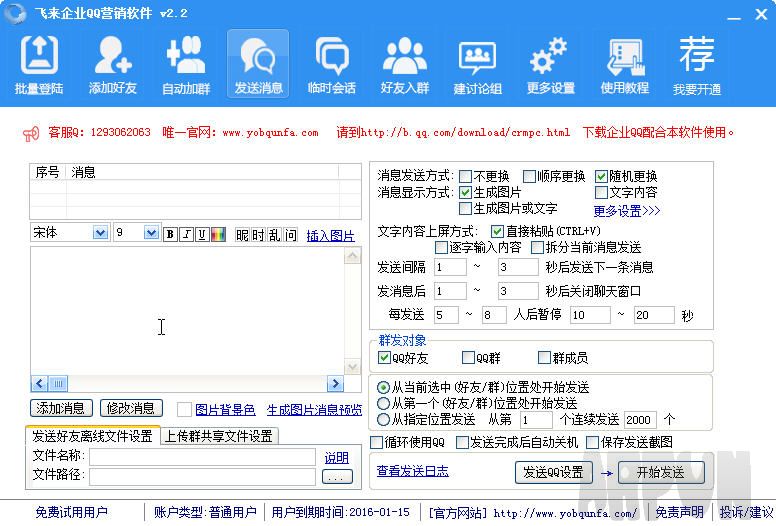The image size is (776, 526).
Task: Click the 免责声明 status bar link
Action: 679,512
